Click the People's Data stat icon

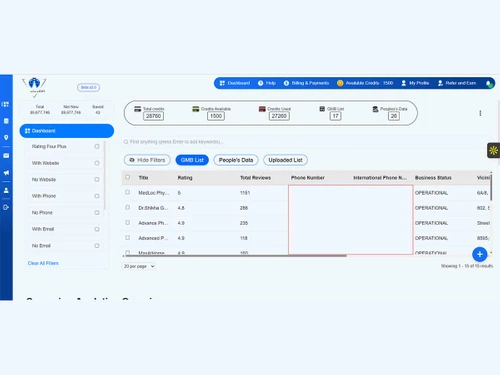pyautogui.click(x=375, y=109)
